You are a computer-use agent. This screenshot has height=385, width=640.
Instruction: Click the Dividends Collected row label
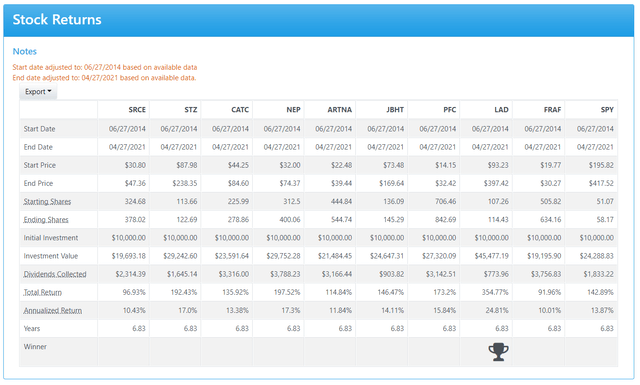[x=55, y=274]
